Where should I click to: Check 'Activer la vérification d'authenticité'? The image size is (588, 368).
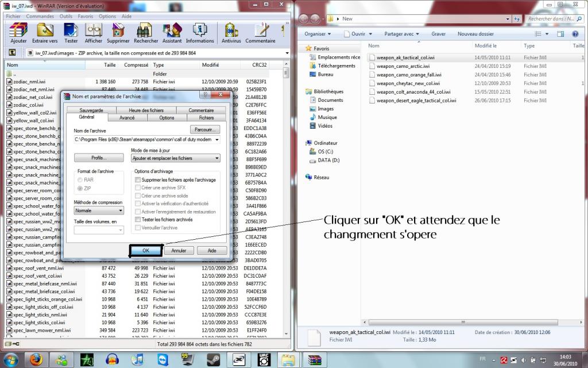pos(138,204)
